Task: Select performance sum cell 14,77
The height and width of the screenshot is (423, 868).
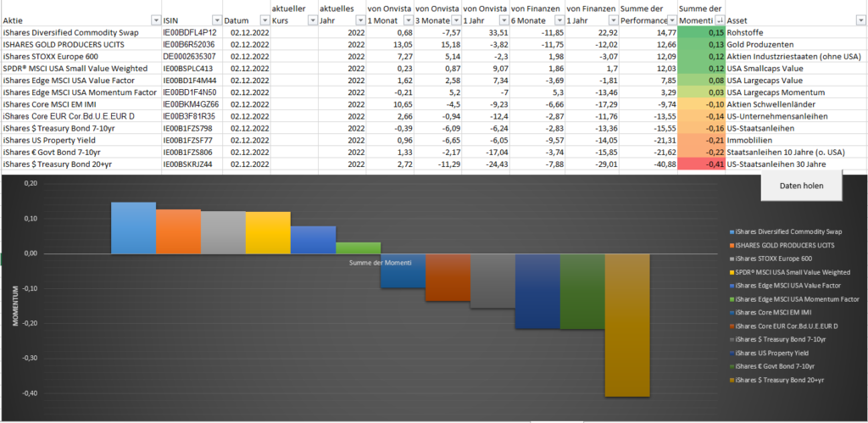Action: pos(648,33)
